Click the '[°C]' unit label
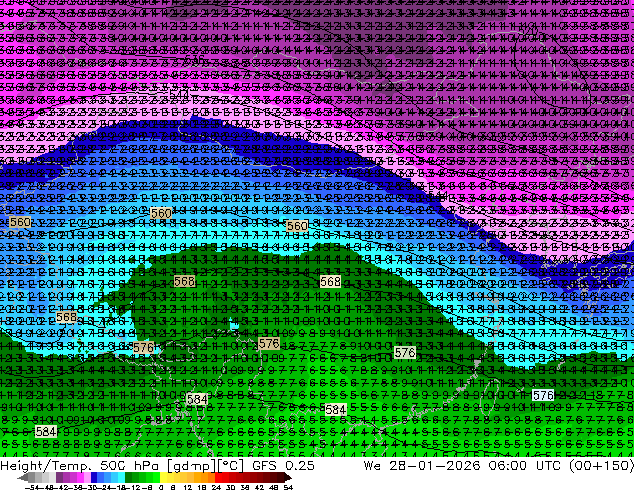Image resolution: width=634 pixels, height=490 pixels. (x=231, y=466)
